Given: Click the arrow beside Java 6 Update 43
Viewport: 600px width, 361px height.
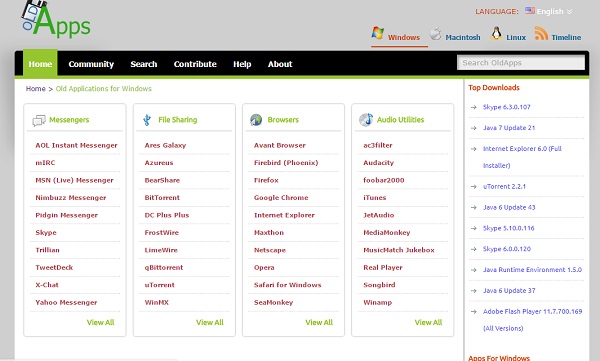Looking at the screenshot, I should (474, 207).
